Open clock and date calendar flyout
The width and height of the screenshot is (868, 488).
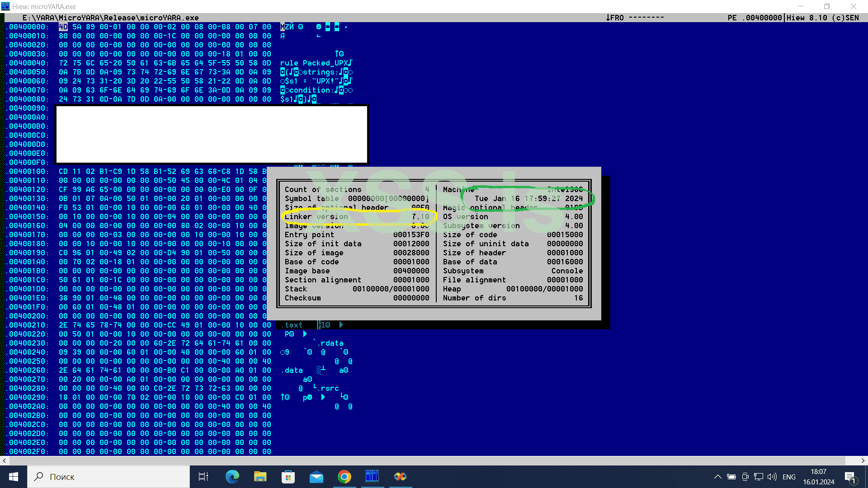(x=818, y=477)
